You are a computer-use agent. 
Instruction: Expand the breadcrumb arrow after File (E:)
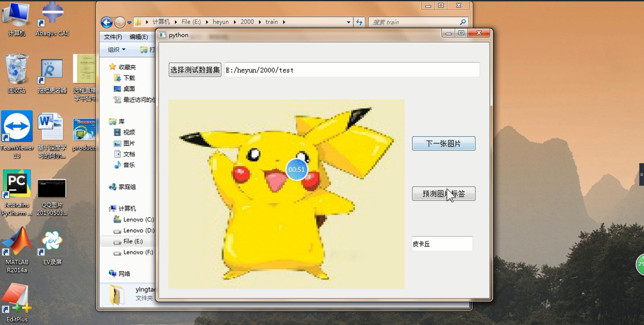(x=207, y=22)
